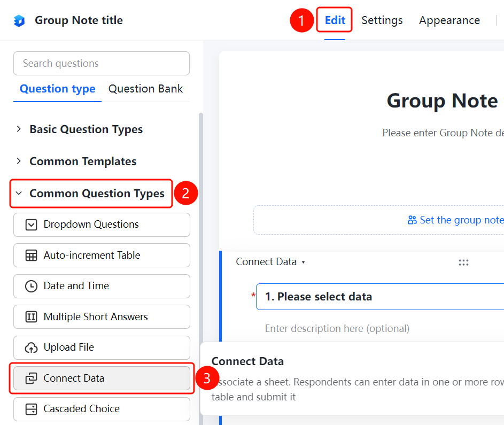Open the Connect Data question type dropdown
504x425 pixels.
pos(270,262)
